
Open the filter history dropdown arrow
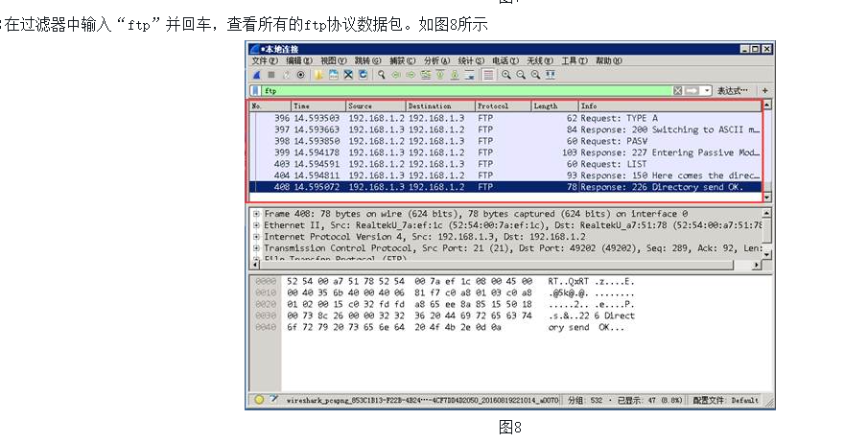tap(707, 90)
